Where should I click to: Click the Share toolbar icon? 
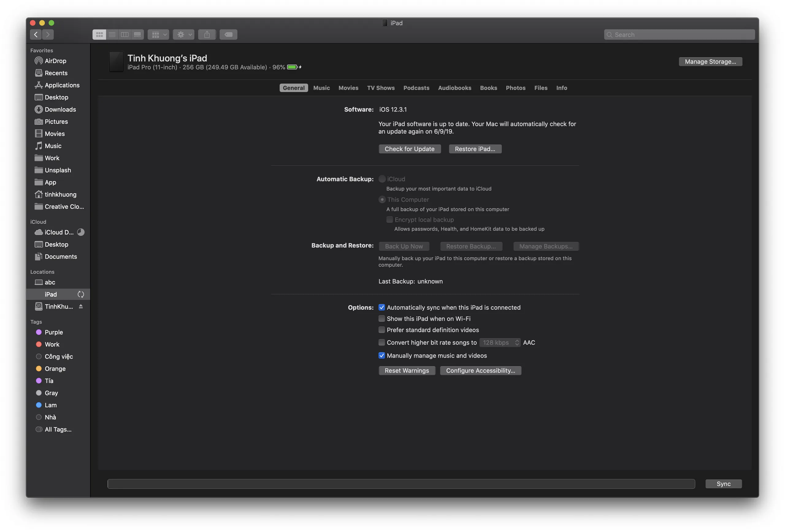pos(207,34)
